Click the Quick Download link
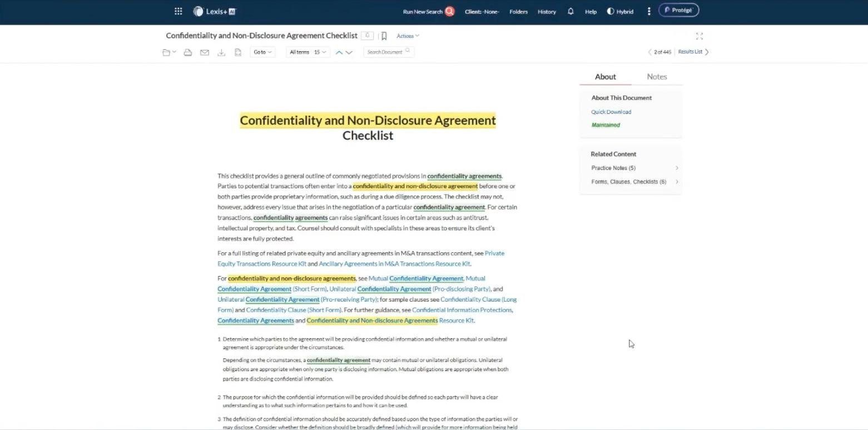The image size is (868, 430). click(611, 112)
